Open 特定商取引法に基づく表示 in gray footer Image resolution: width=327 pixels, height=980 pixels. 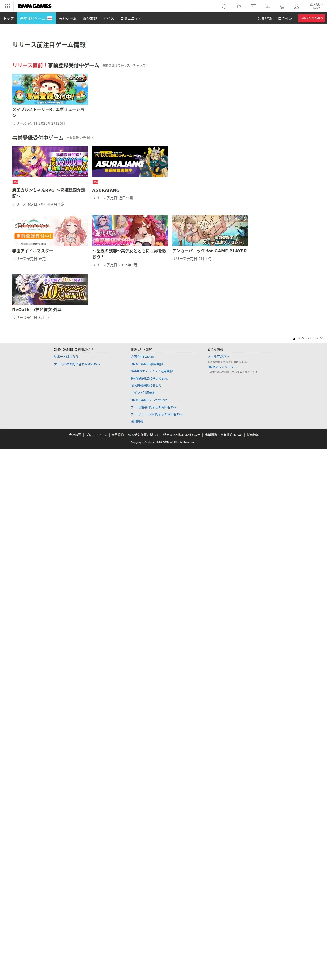coord(149,379)
